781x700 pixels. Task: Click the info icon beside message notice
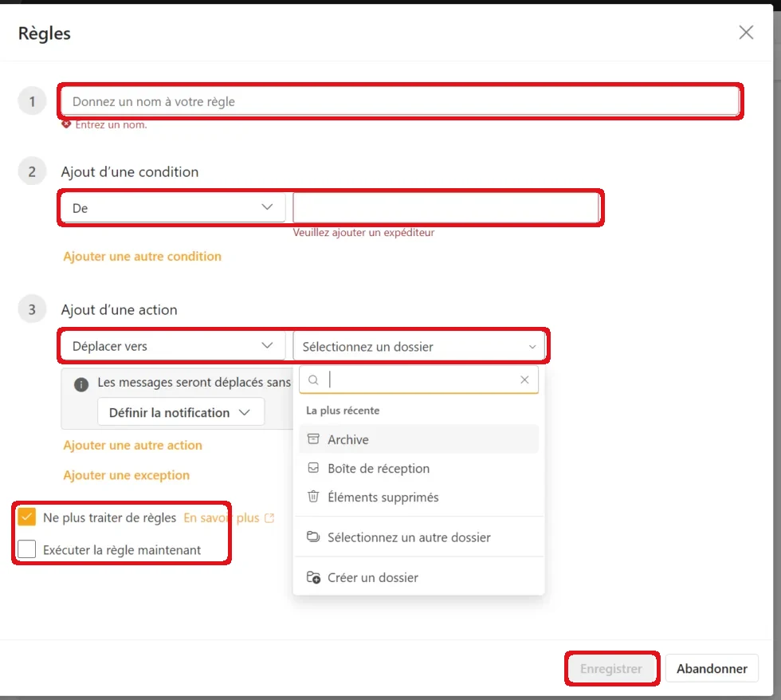pos(81,384)
